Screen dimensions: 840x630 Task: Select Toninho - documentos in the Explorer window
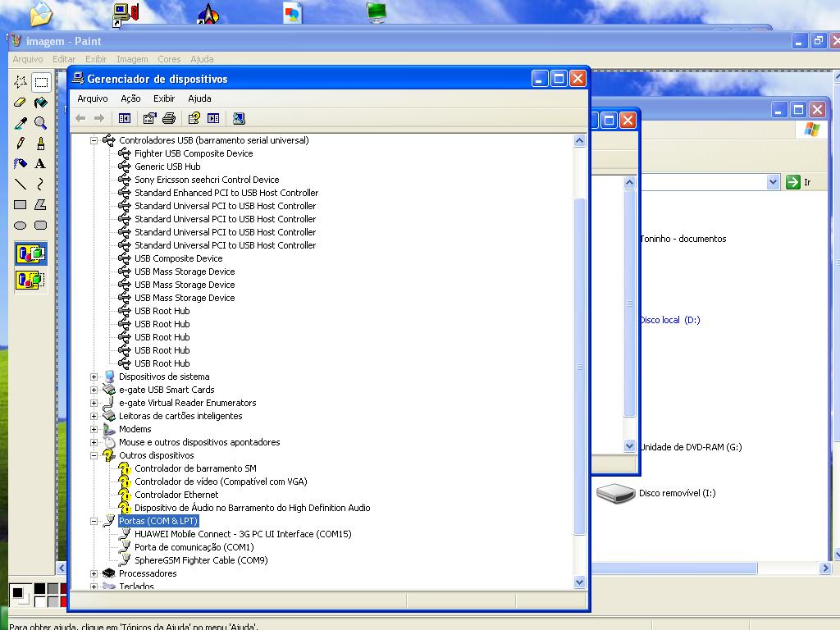(683, 239)
